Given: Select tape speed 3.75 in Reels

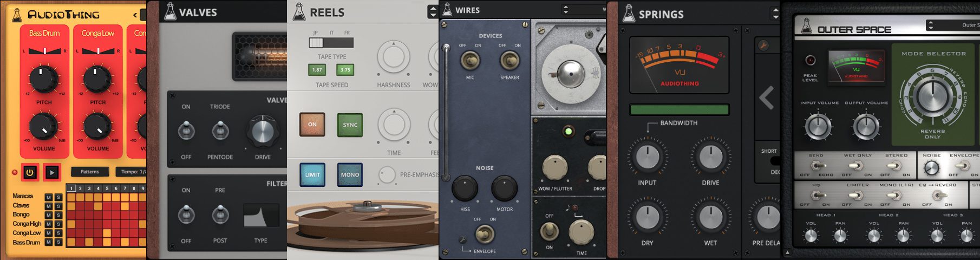Looking at the screenshot, I should 345,69.
